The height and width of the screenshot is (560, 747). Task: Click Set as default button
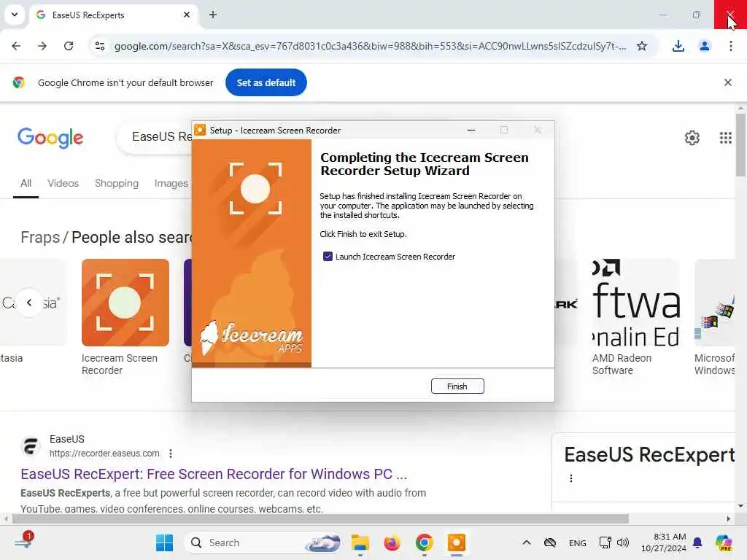coord(266,82)
